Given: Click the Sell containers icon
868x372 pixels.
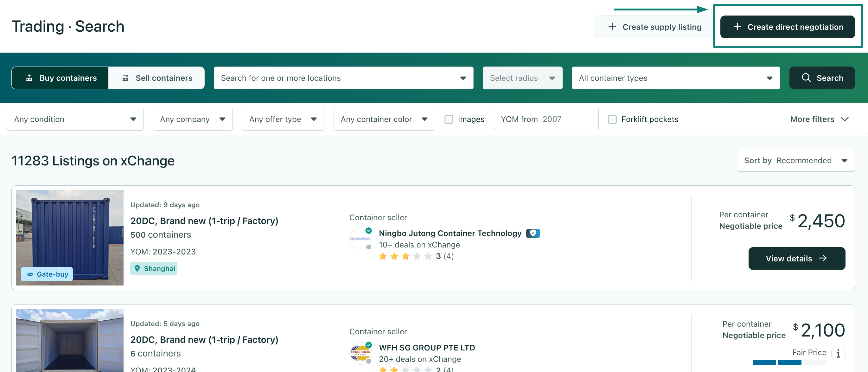Looking at the screenshot, I should (125, 78).
